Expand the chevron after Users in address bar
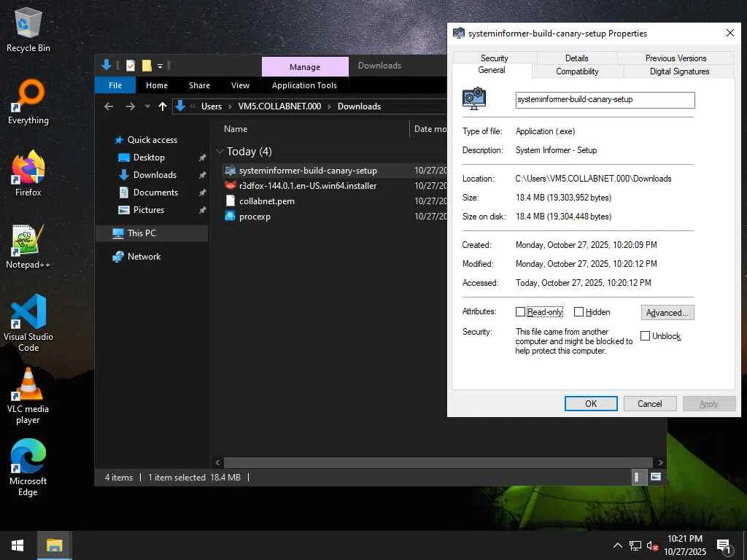This screenshot has width=747, height=560. pos(230,106)
